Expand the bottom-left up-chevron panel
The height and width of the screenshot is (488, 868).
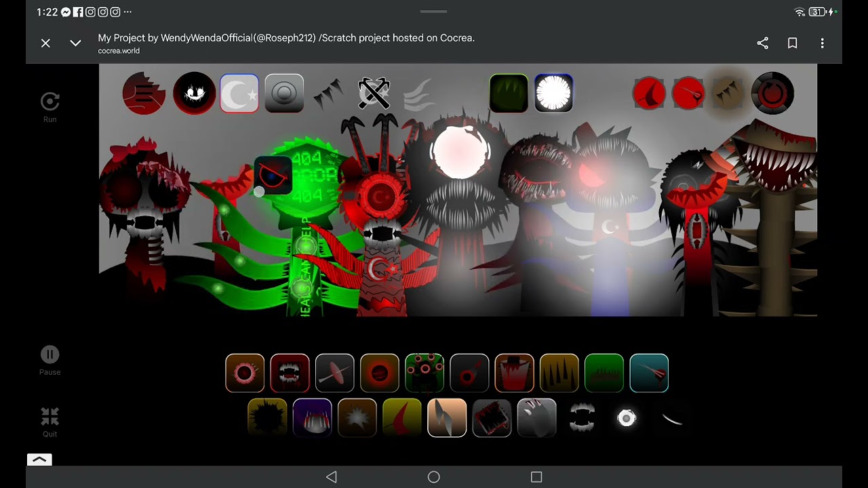[x=39, y=460]
